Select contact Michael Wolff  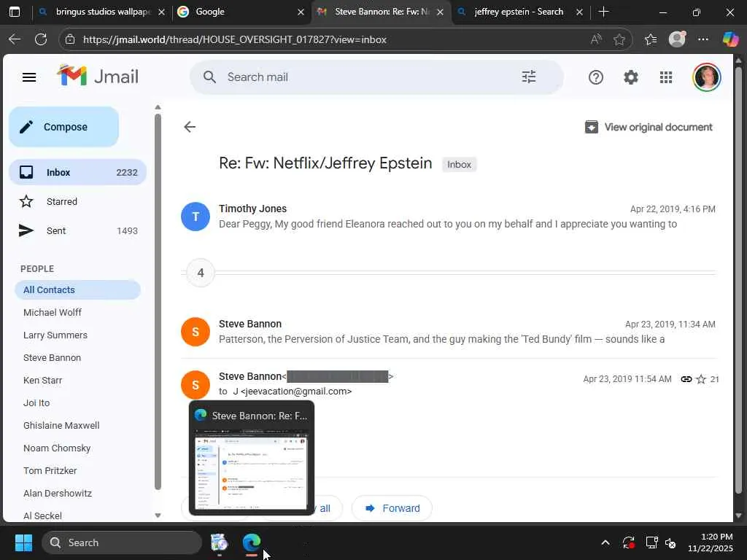click(x=53, y=312)
